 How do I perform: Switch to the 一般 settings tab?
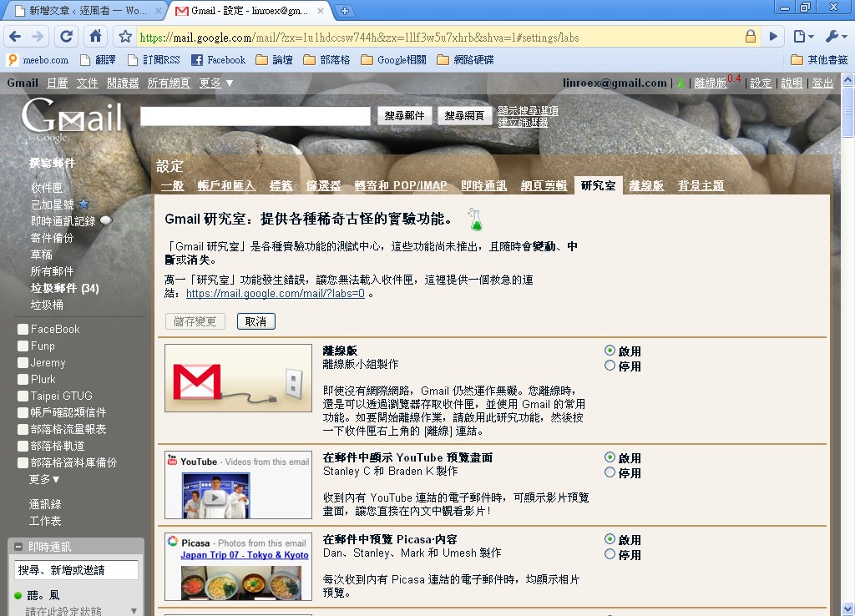click(172, 186)
